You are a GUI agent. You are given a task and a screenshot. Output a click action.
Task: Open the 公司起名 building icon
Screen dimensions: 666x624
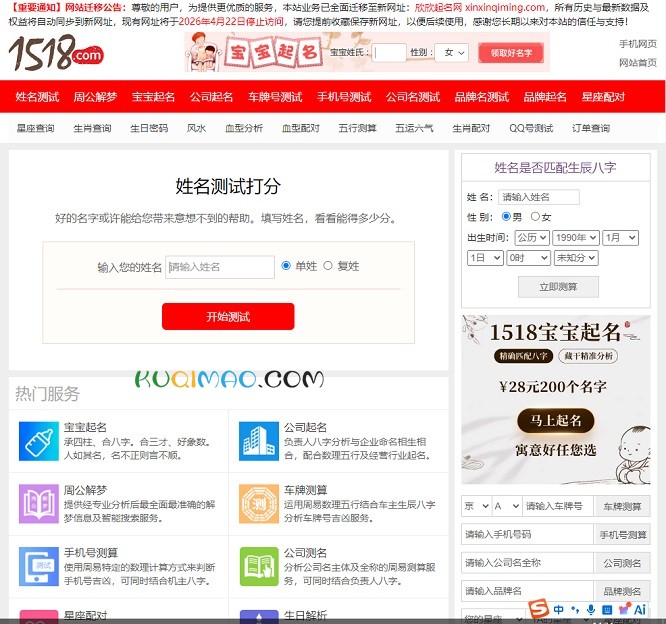coord(259,441)
